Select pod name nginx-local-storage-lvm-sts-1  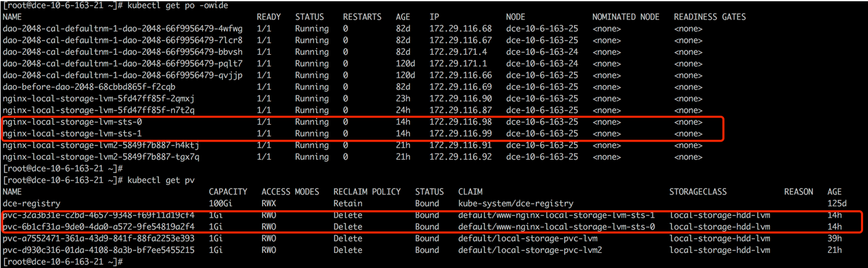[72, 133]
